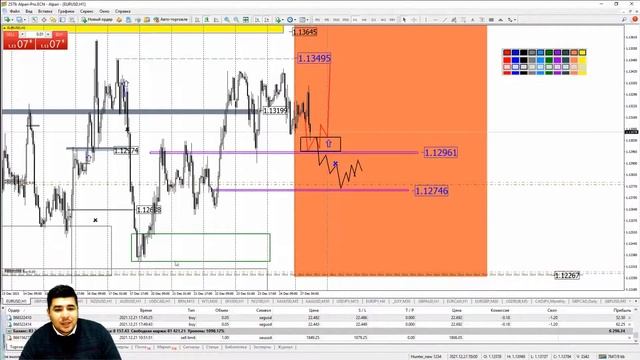Viewport: 640px width, 360px height.
Task: Open the Графики menu
Action: pos(66,11)
